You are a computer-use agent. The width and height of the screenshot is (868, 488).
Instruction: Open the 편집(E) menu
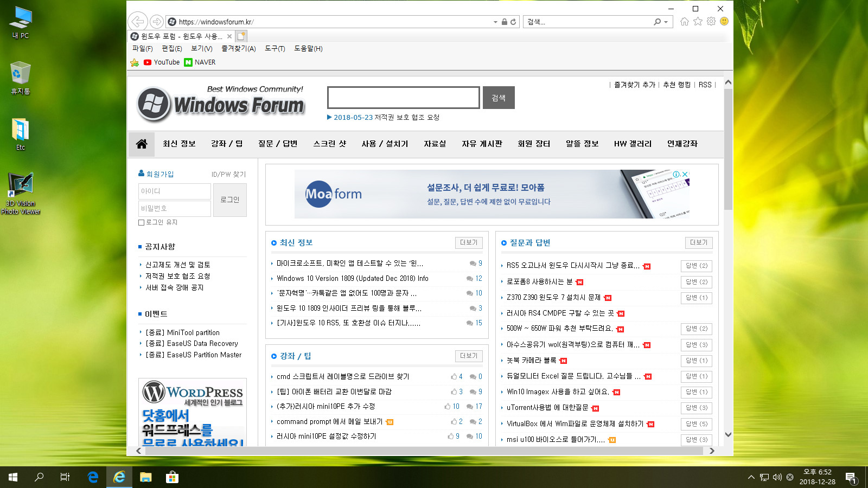[172, 49]
